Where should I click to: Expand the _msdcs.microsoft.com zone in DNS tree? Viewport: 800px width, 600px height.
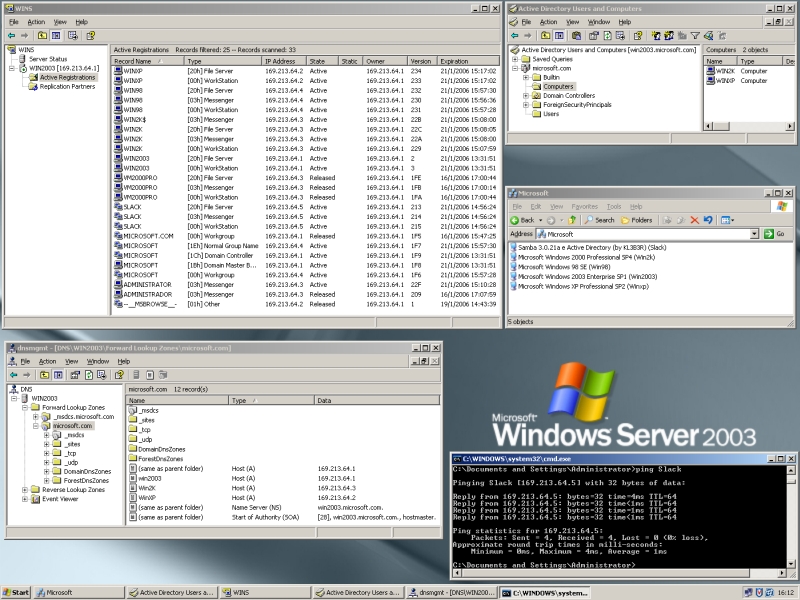tap(36, 417)
